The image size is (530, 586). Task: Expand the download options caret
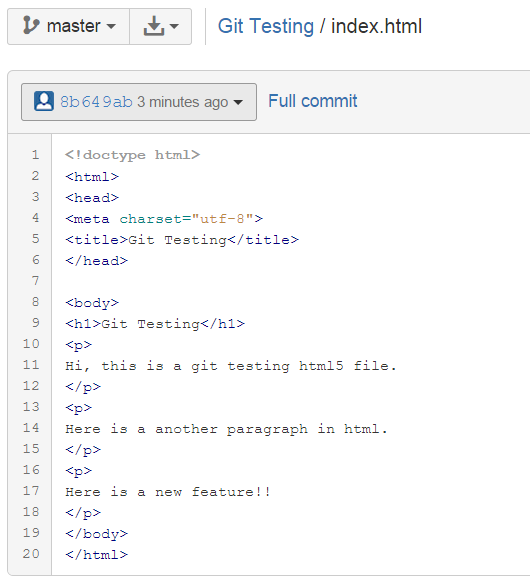point(174,27)
